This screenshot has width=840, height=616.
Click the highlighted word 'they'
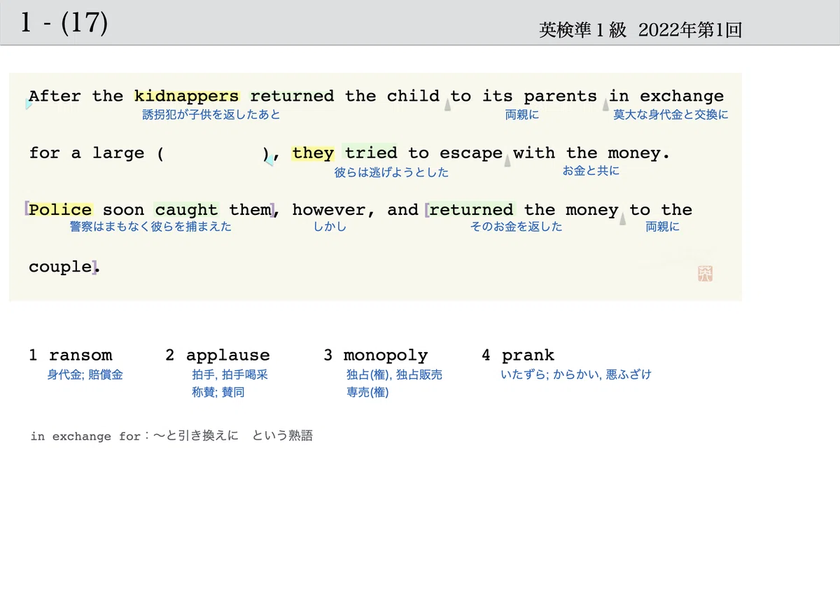[x=313, y=153]
